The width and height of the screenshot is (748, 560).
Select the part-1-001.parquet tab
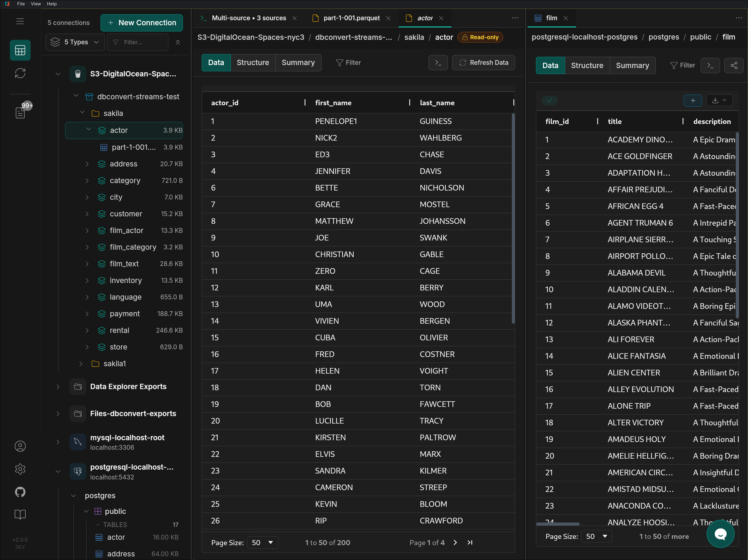(x=351, y=18)
